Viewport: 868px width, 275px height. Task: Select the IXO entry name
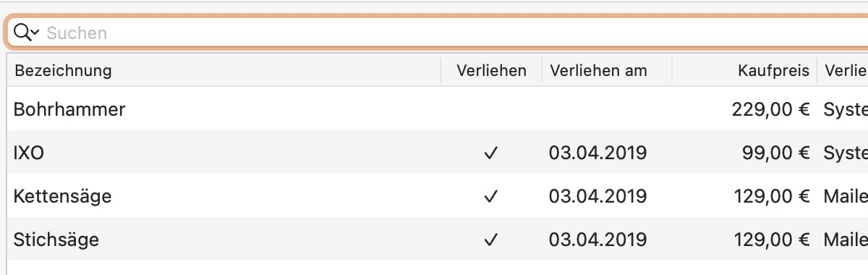click(x=29, y=153)
